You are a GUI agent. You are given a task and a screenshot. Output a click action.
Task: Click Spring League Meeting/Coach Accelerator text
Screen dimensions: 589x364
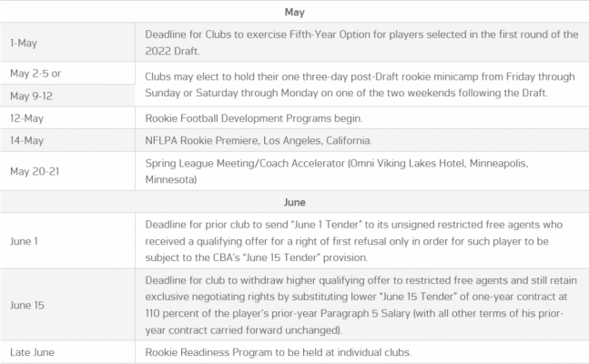337,171
